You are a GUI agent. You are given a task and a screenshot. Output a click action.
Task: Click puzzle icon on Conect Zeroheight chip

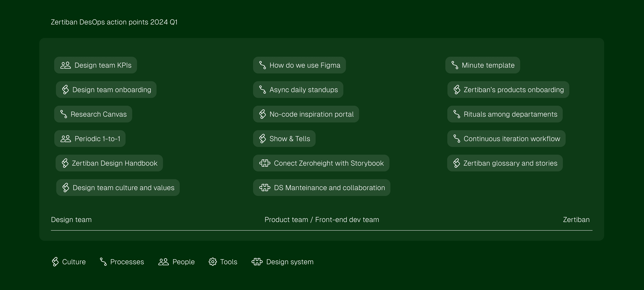264,163
